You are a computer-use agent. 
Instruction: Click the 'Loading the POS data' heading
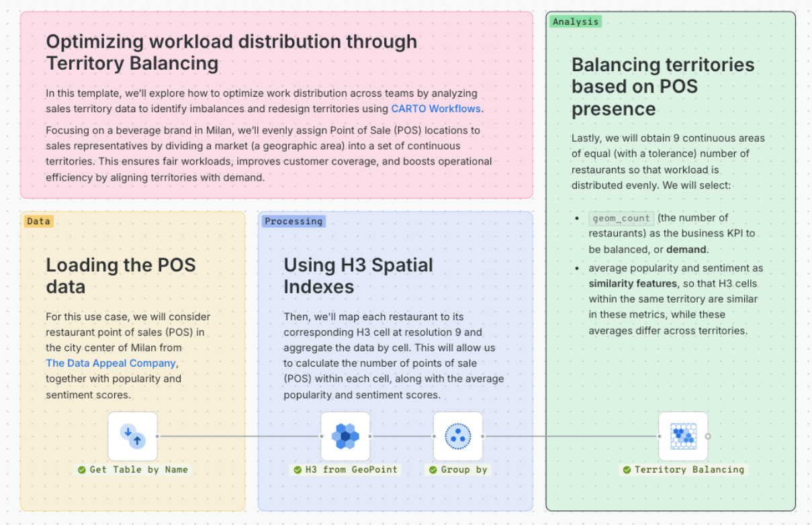(121, 276)
